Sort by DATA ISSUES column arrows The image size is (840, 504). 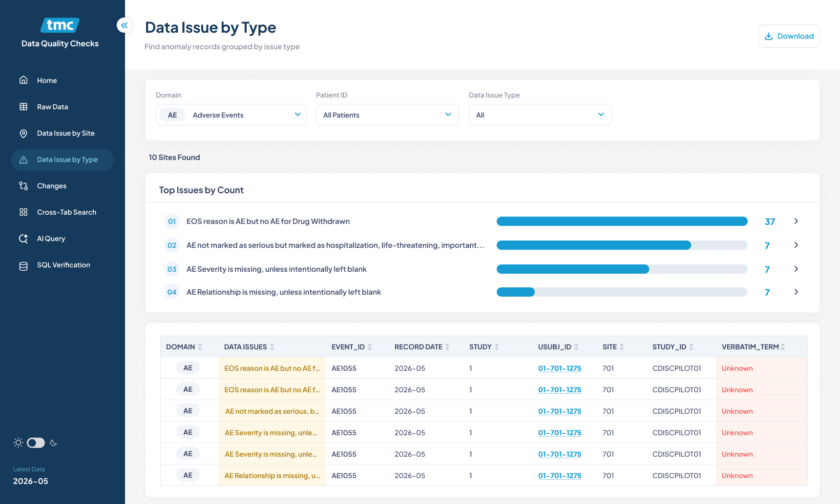pyautogui.click(x=273, y=347)
